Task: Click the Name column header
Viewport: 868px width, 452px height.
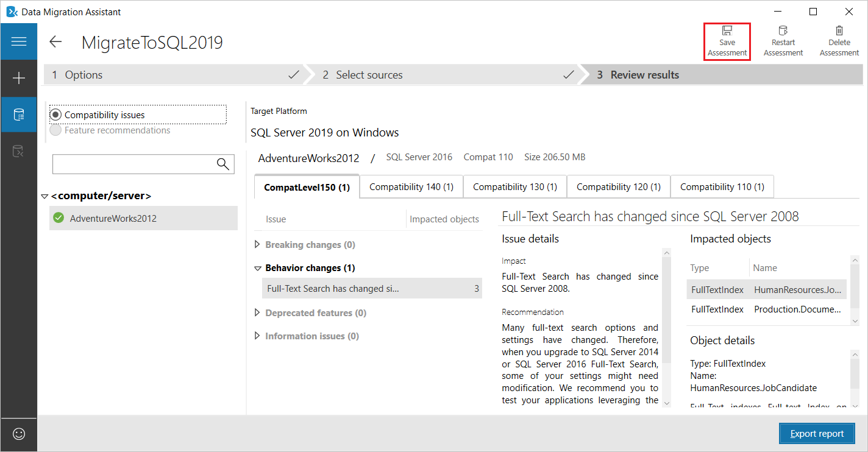Action: click(765, 268)
